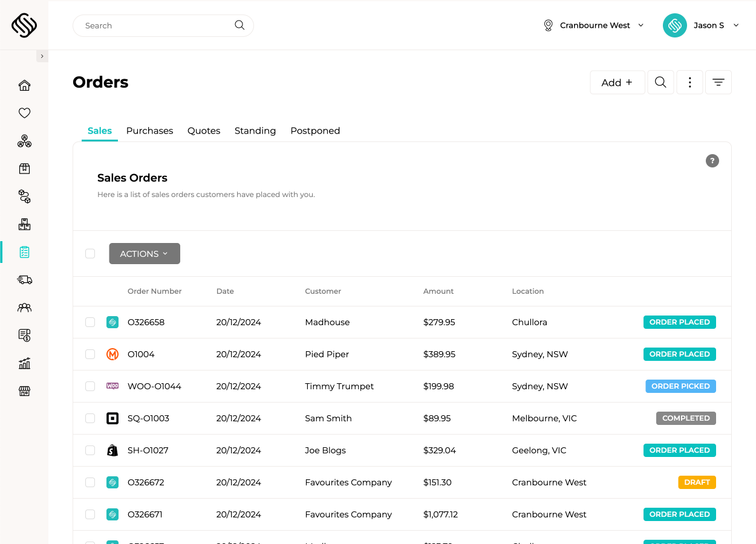Open the Home dashboard from the sidebar
756x544 pixels.
click(24, 85)
